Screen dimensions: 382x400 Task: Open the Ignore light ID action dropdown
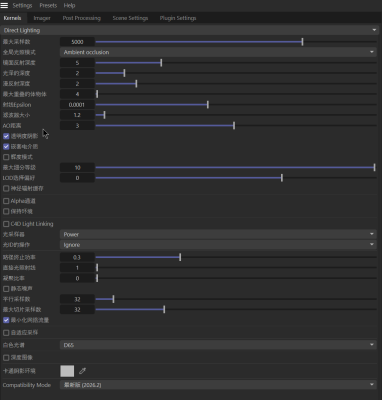pos(218,245)
